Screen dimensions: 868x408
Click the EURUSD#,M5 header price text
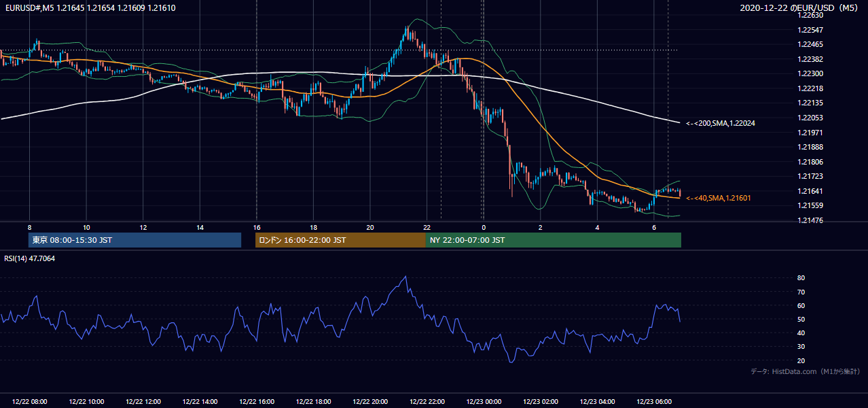(x=89, y=7)
